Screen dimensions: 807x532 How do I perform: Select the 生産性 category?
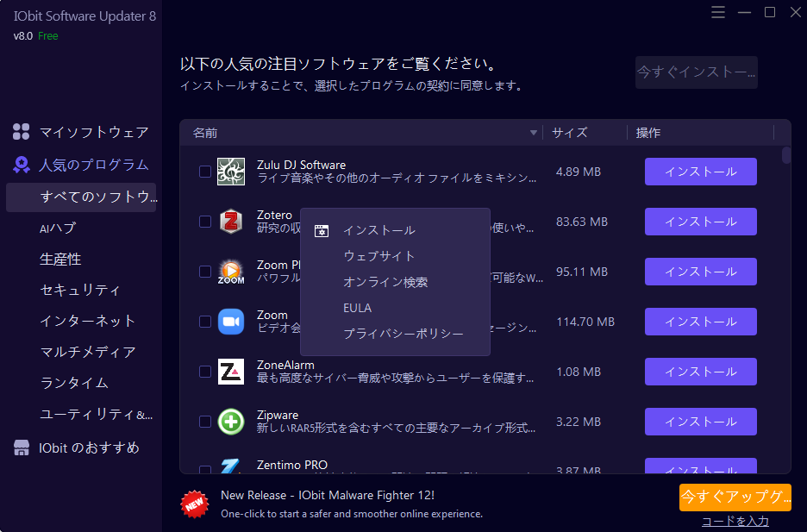pos(60,259)
